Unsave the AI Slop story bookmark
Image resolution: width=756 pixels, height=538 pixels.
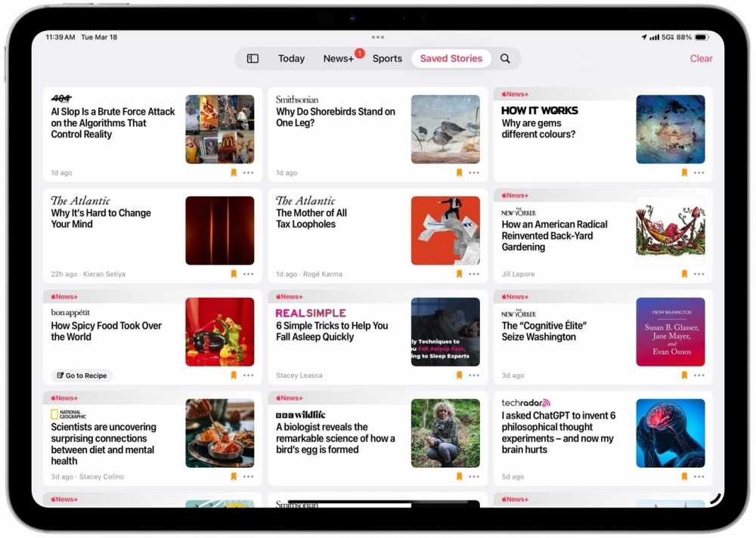click(234, 172)
